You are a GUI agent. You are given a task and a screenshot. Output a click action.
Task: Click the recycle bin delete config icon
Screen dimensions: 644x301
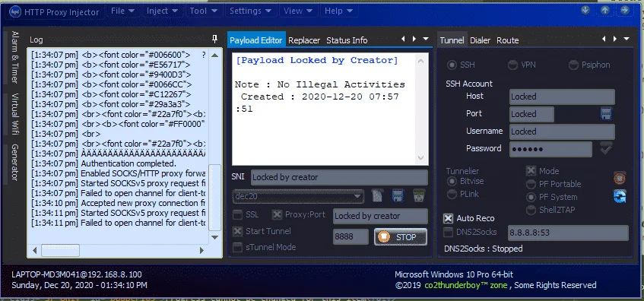418,195
